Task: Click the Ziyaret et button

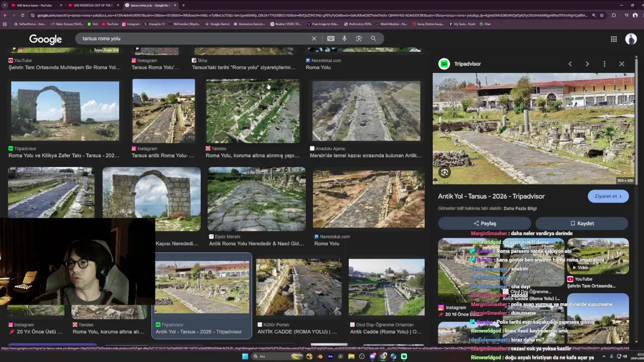Action: (608, 196)
